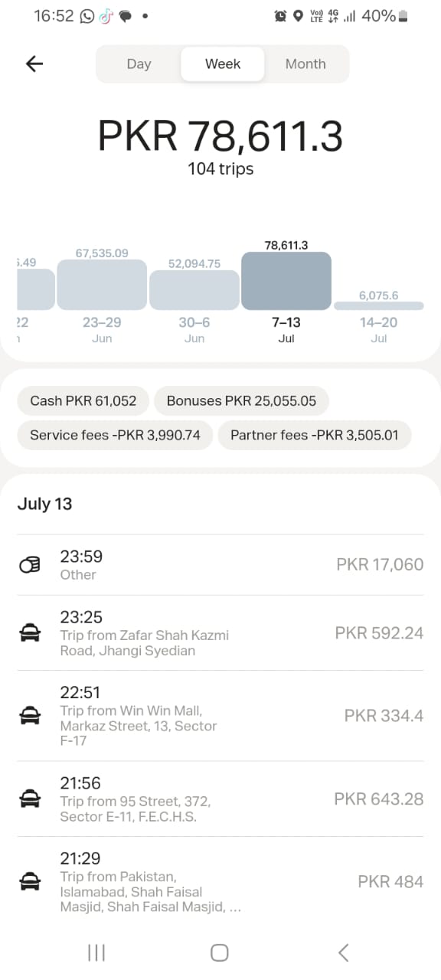Open trip from Win Win Mall
Viewport: 441px width, 980px height.
pyautogui.click(x=220, y=716)
